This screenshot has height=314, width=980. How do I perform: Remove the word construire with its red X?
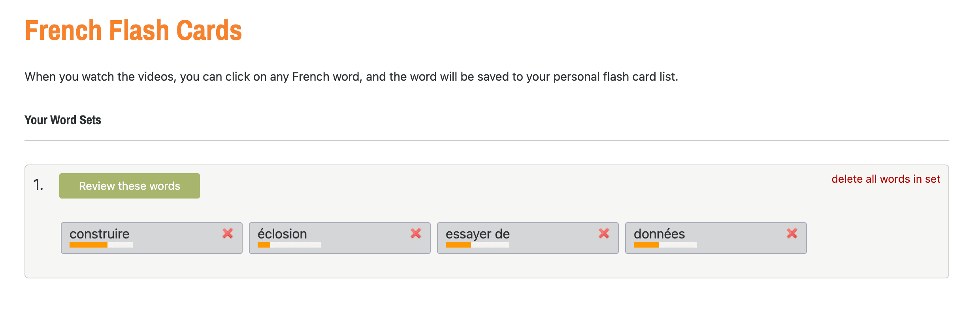(x=228, y=233)
